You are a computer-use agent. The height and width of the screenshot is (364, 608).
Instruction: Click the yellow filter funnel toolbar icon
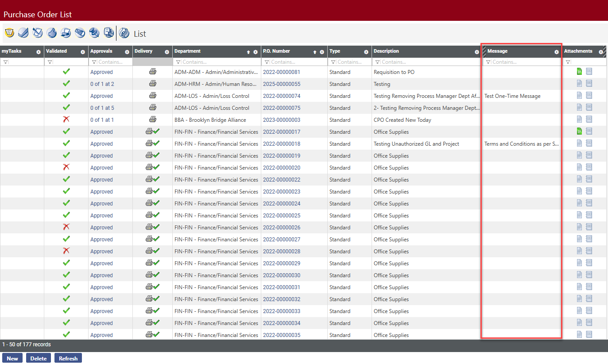coord(9,33)
